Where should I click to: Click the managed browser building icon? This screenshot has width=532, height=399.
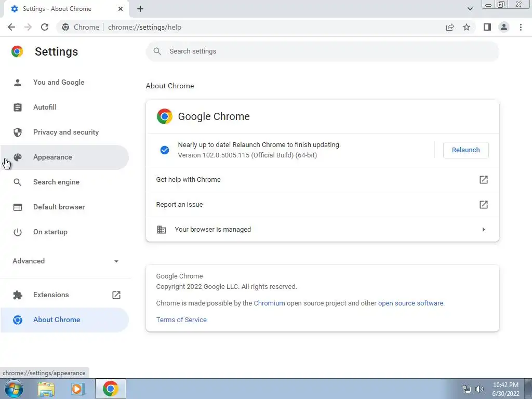coord(162,229)
